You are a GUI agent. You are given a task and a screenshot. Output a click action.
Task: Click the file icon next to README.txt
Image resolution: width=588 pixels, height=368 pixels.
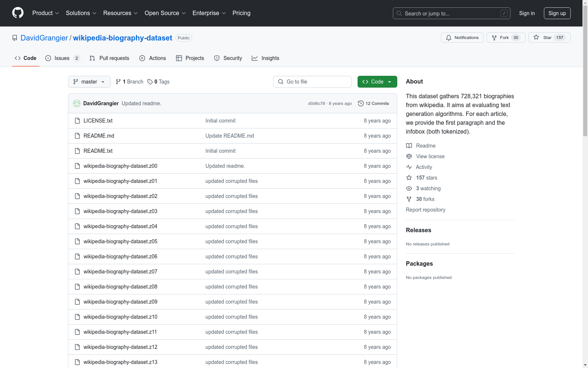click(x=77, y=151)
